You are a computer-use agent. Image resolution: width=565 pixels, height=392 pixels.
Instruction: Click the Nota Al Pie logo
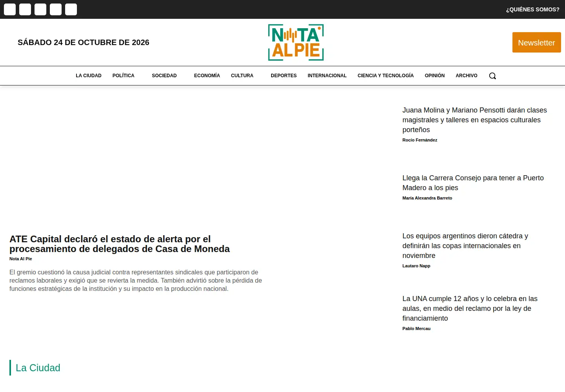point(296,42)
